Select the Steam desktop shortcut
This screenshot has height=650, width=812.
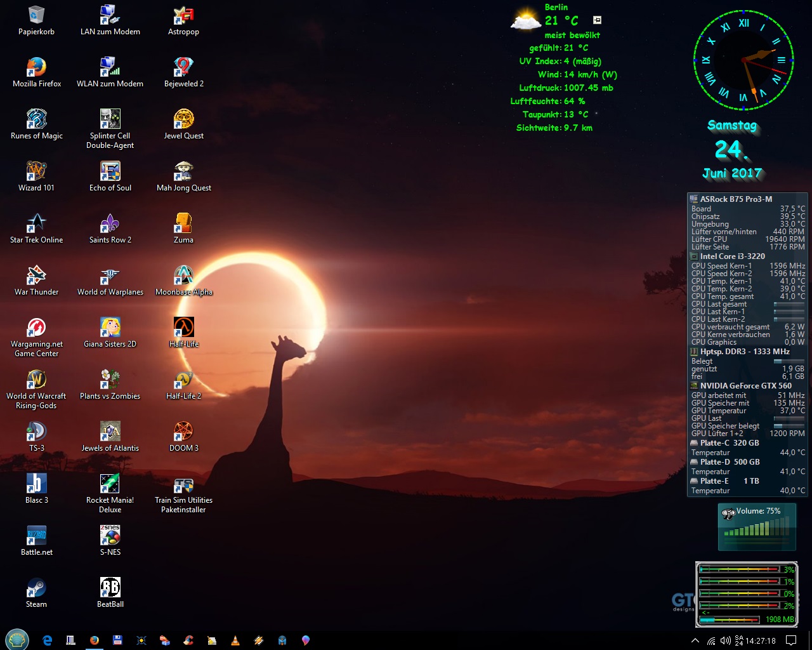[37, 593]
